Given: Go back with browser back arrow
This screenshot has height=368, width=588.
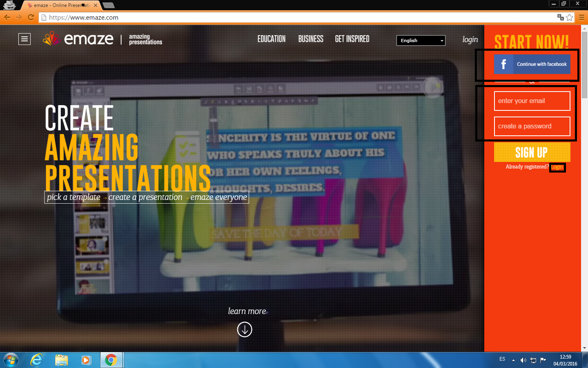Looking at the screenshot, I should [7, 17].
